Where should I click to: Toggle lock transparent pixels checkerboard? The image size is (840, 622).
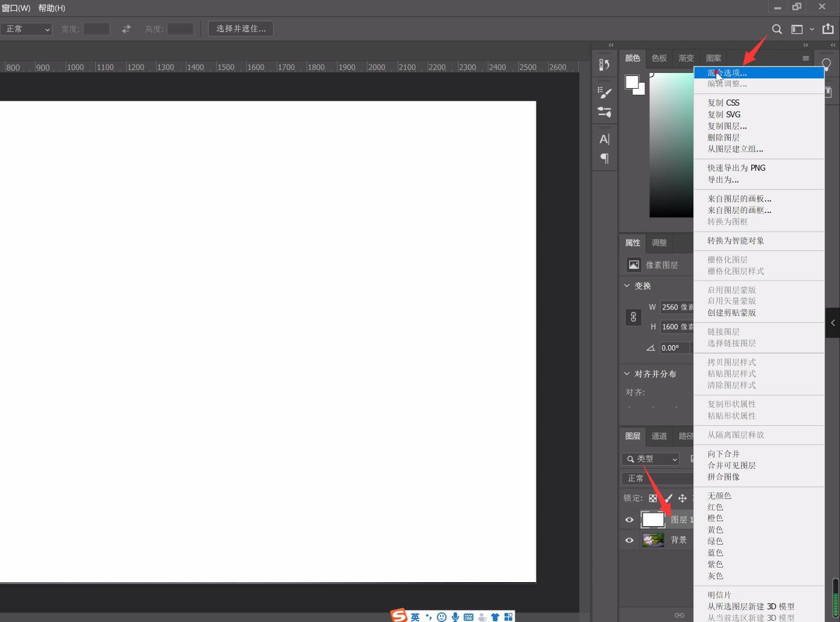coord(653,498)
